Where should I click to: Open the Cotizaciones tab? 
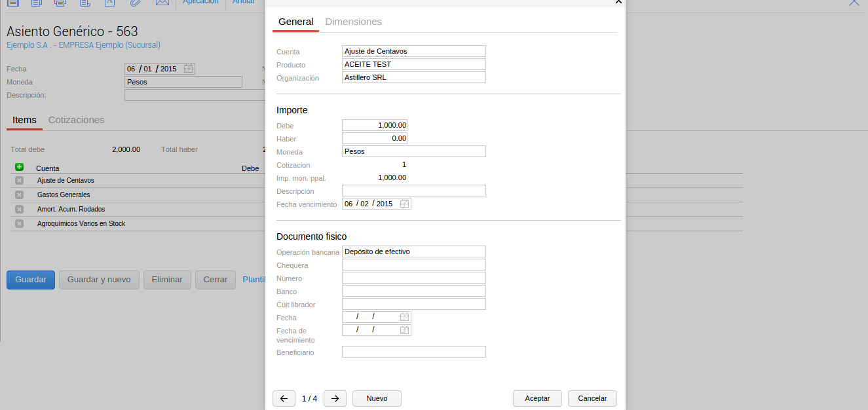pos(76,120)
